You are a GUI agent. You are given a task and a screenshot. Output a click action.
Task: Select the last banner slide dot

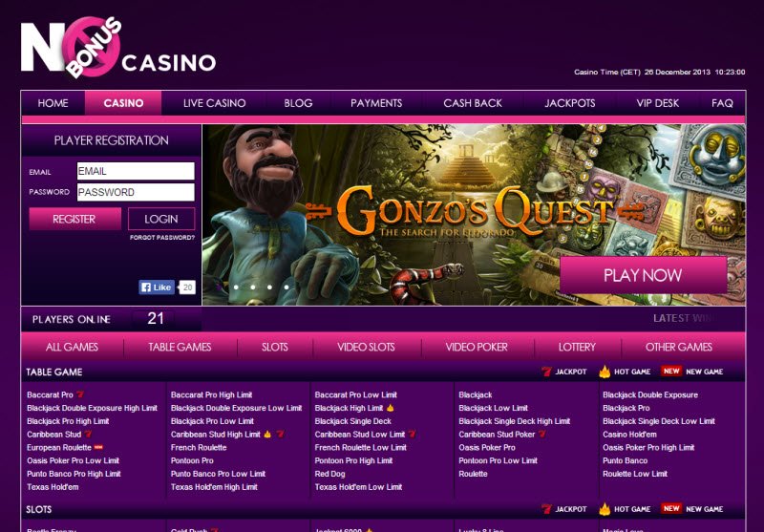coord(286,287)
